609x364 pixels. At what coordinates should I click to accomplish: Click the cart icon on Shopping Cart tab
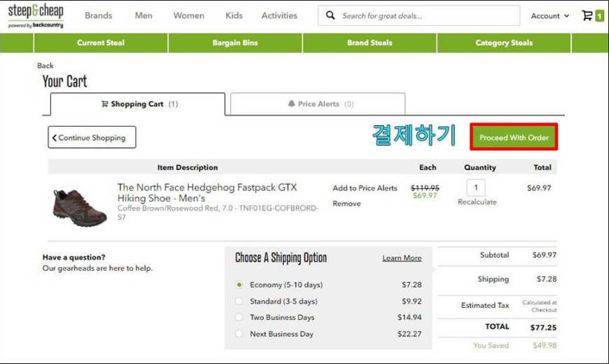104,104
